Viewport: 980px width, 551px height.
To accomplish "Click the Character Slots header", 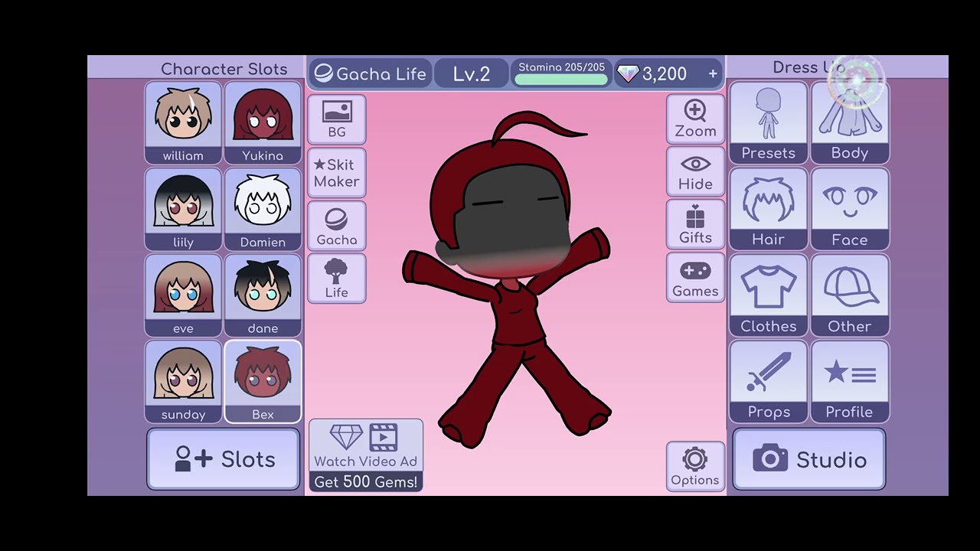I will (224, 69).
